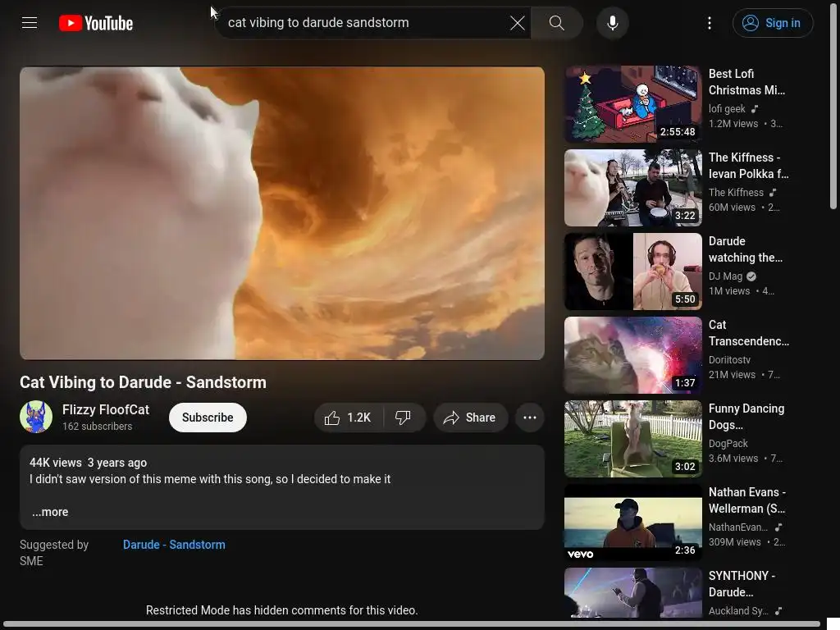840x630 pixels.
Task: Open the hamburger guide menu
Action: pos(30,22)
